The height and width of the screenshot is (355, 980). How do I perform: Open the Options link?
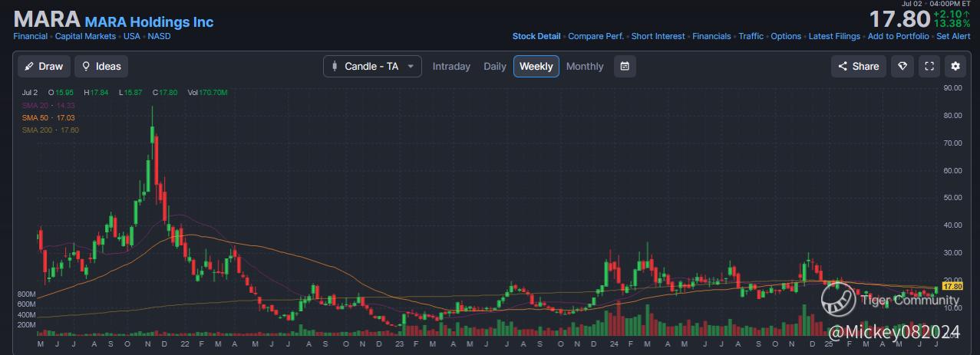click(x=786, y=36)
